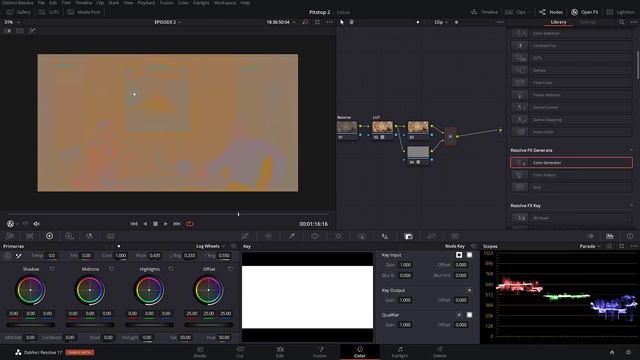
Task: Reset the Shadow color wheel
Action: [x=52, y=269]
